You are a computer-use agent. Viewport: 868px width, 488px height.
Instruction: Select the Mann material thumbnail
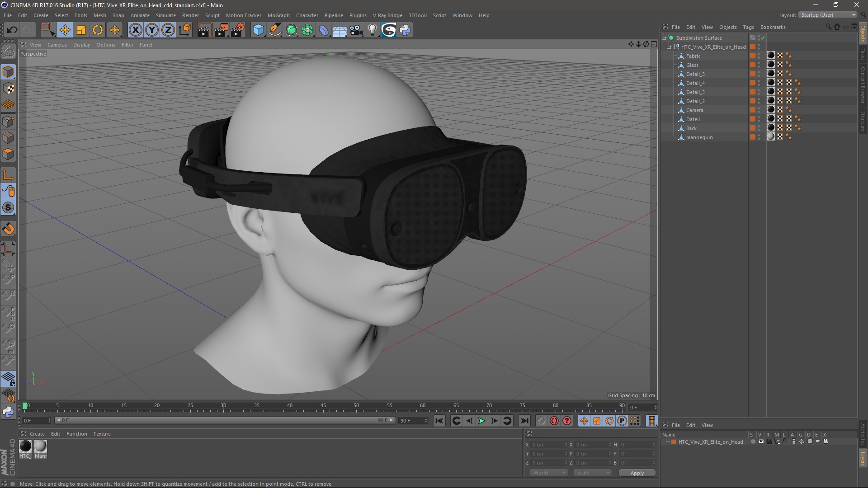click(41, 446)
